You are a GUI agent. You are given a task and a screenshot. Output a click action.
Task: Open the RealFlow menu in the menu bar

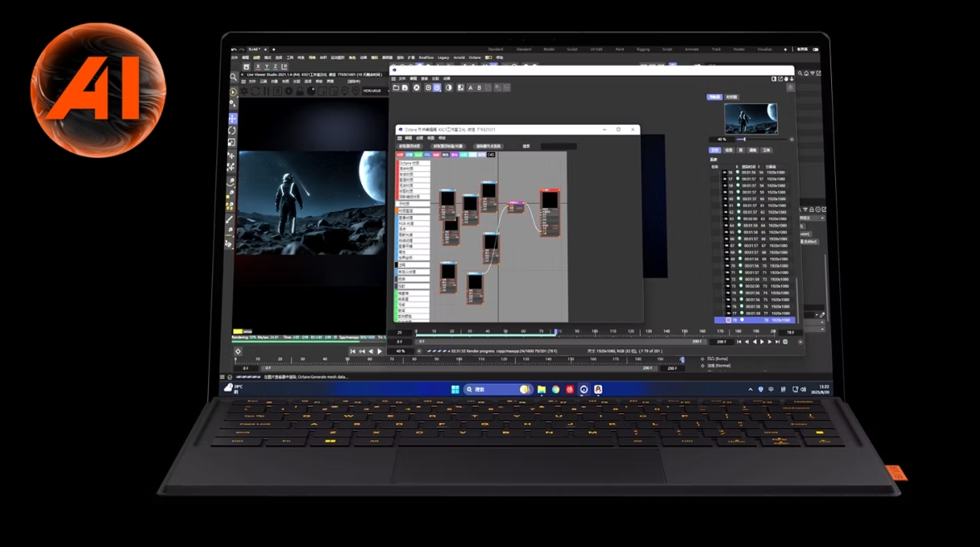tap(426, 57)
